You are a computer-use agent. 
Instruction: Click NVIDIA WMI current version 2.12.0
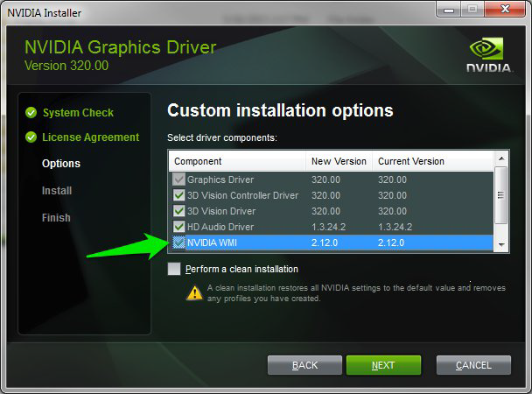tap(391, 243)
